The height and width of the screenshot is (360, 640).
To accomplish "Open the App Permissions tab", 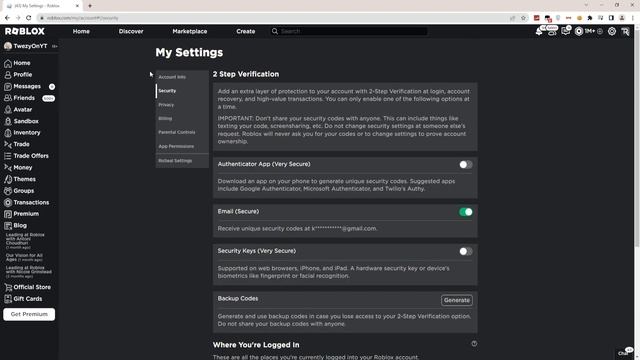I will click(x=182, y=146).
